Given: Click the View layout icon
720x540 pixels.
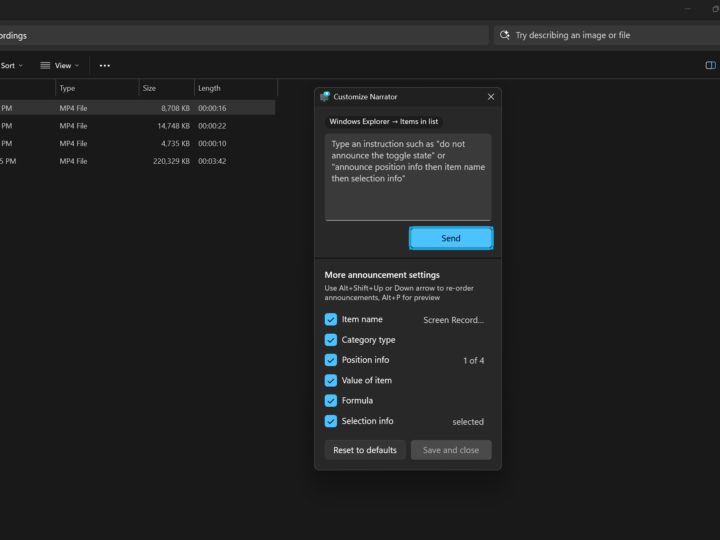Looking at the screenshot, I should 45,65.
